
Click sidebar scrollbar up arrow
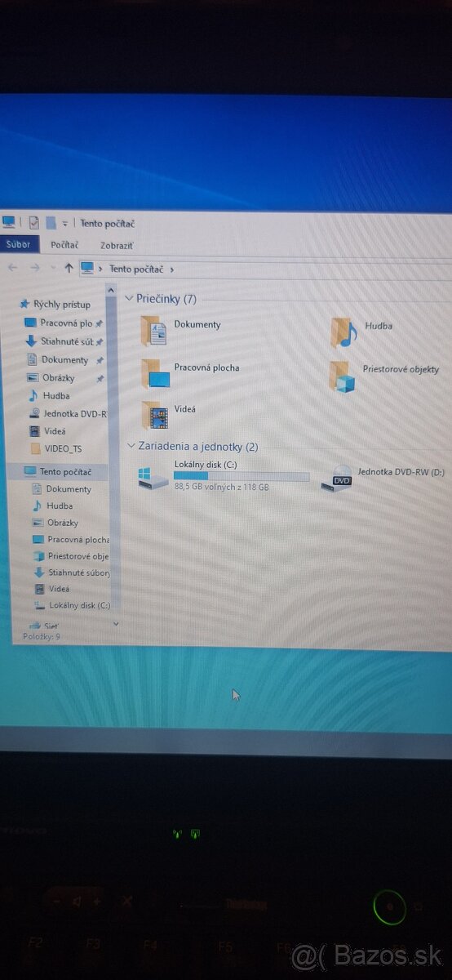point(112,290)
